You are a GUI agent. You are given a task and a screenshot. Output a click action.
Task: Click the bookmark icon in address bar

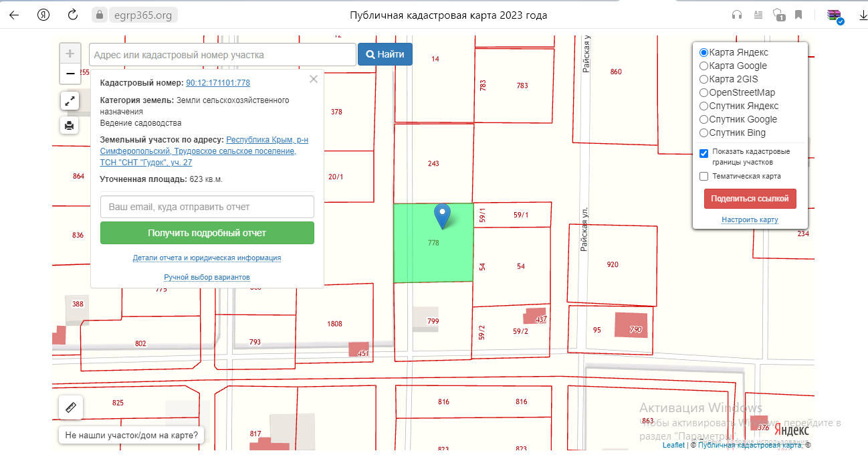(x=798, y=15)
